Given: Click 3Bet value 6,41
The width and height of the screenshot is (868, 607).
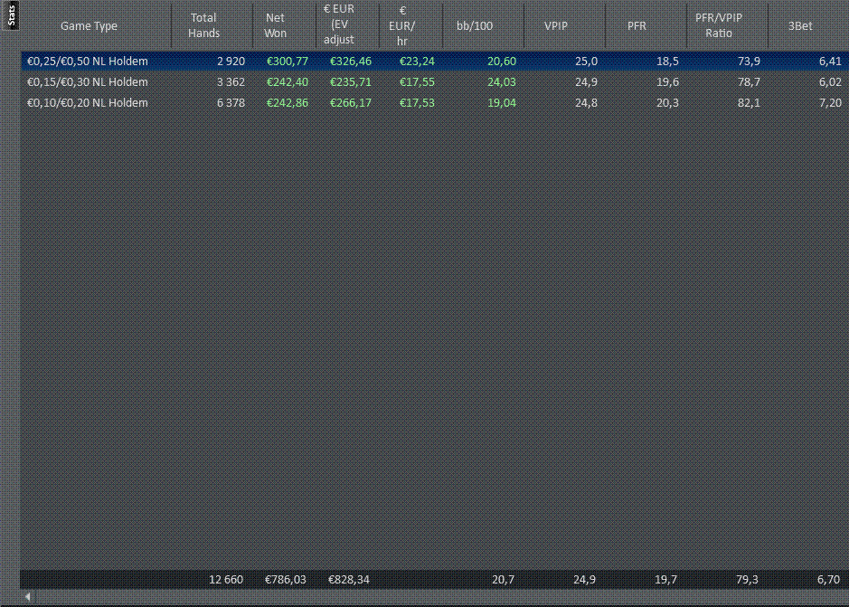Looking at the screenshot, I should point(830,61).
